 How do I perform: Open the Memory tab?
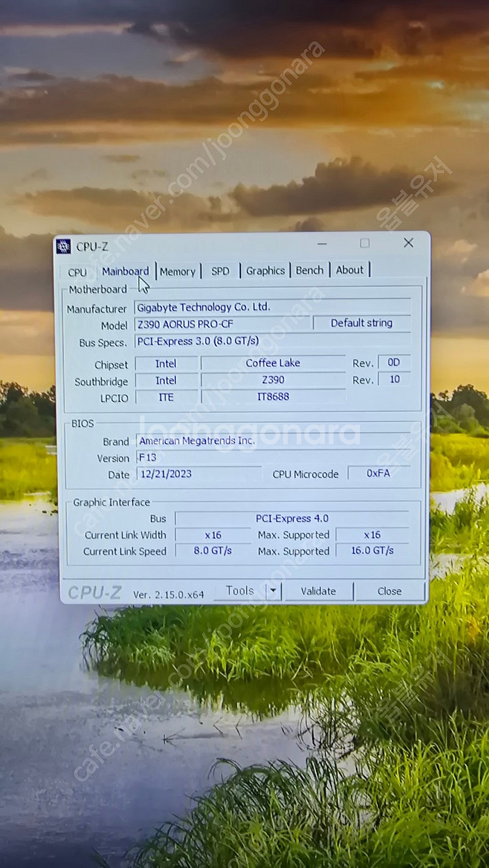pyautogui.click(x=177, y=271)
